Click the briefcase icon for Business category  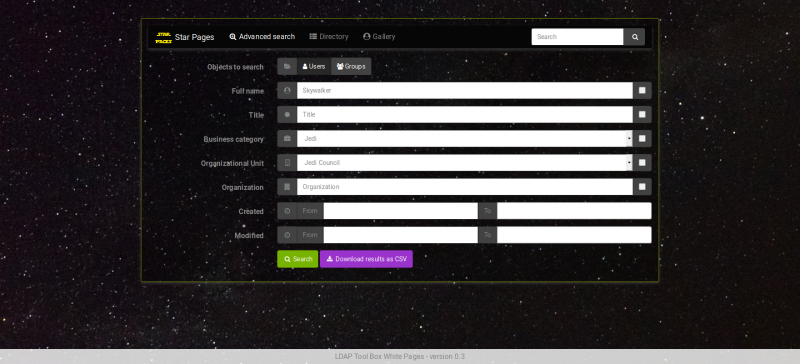click(x=287, y=138)
